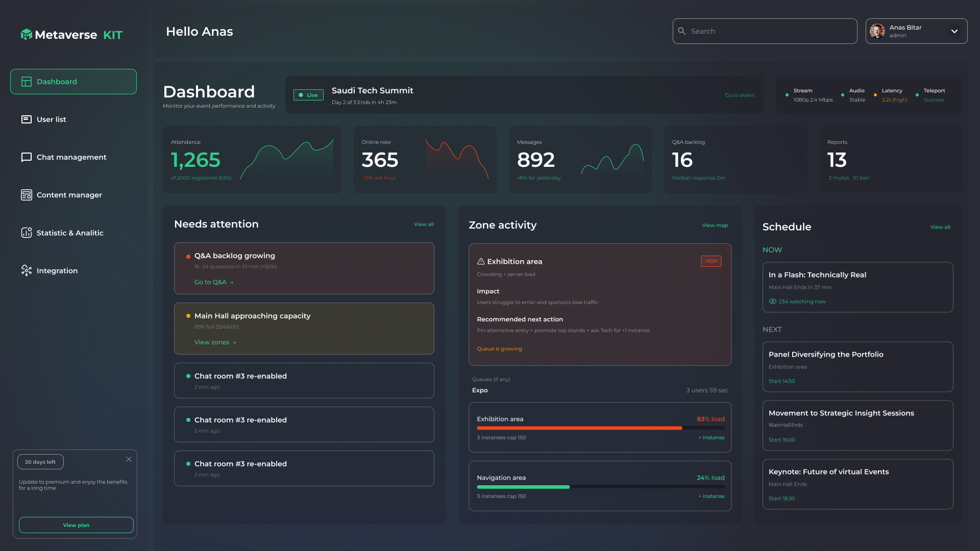Click the Chat management bubble icon
This screenshot has width=980, height=551.
click(27, 157)
